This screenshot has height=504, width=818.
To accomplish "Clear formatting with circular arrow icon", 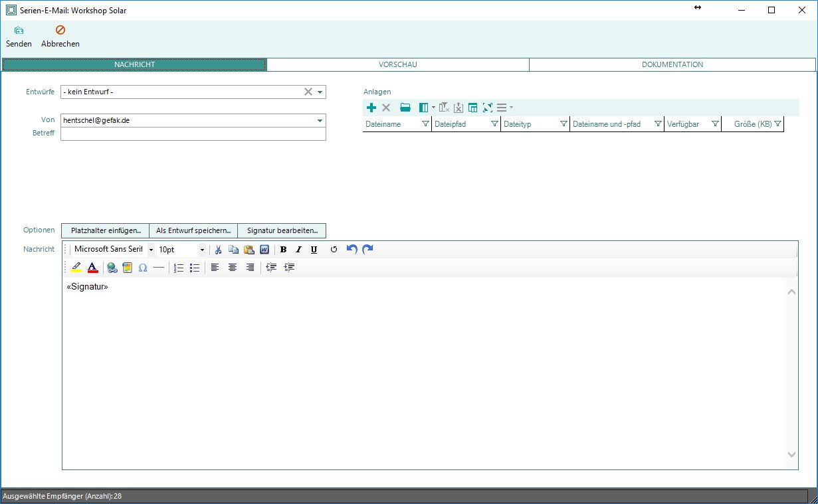I will pyautogui.click(x=334, y=250).
